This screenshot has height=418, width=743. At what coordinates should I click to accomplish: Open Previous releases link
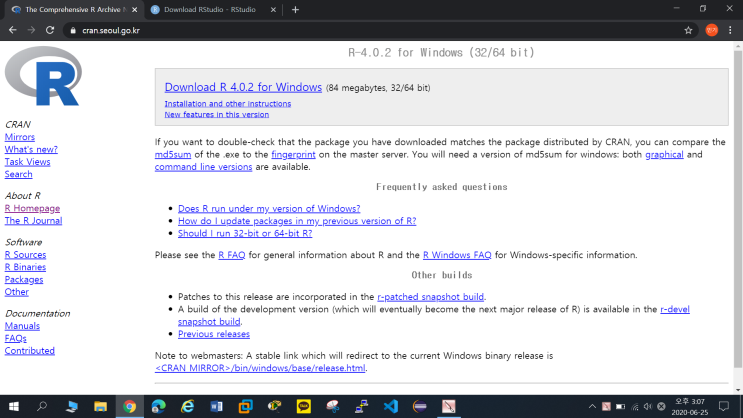point(214,334)
